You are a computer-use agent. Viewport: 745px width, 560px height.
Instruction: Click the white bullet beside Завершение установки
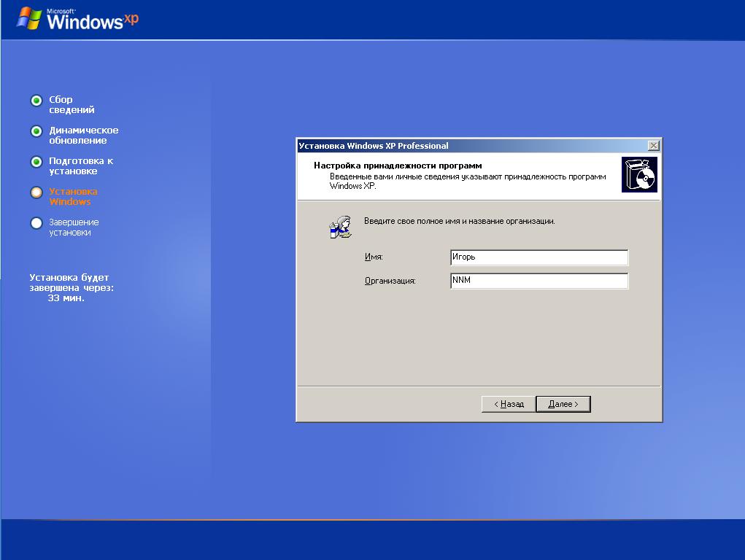(x=36, y=223)
